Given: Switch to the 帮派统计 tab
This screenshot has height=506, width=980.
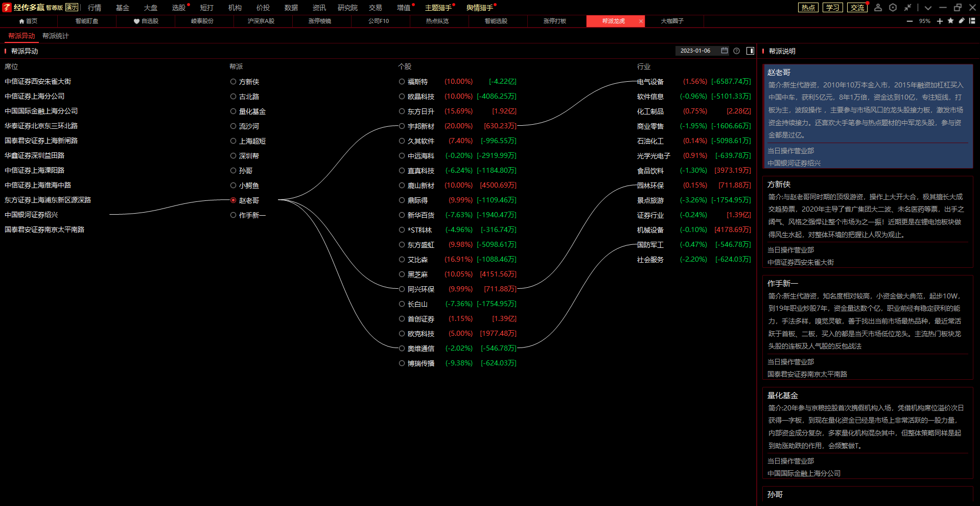Looking at the screenshot, I should point(55,36).
